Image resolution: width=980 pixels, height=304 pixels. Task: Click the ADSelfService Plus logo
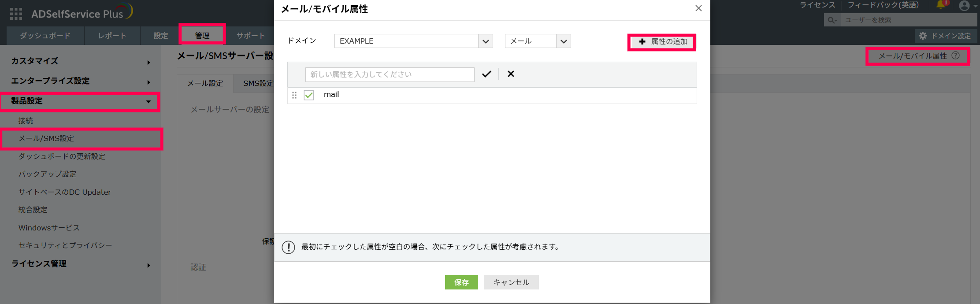pos(82,12)
